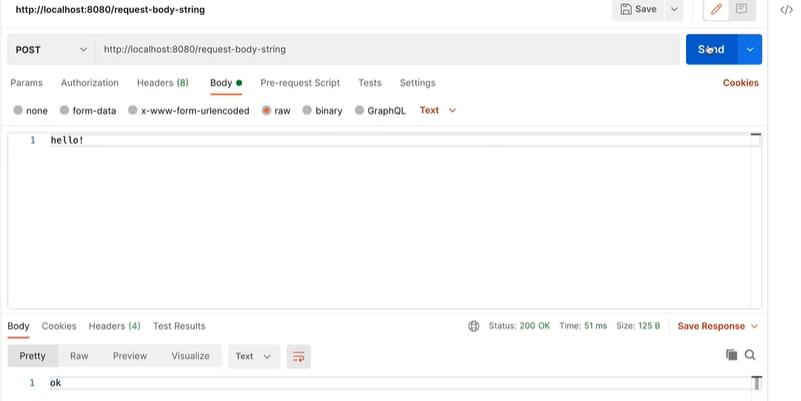The image size is (801, 401).
Task: Select the raw body option
Action: (x=276, y=110)
